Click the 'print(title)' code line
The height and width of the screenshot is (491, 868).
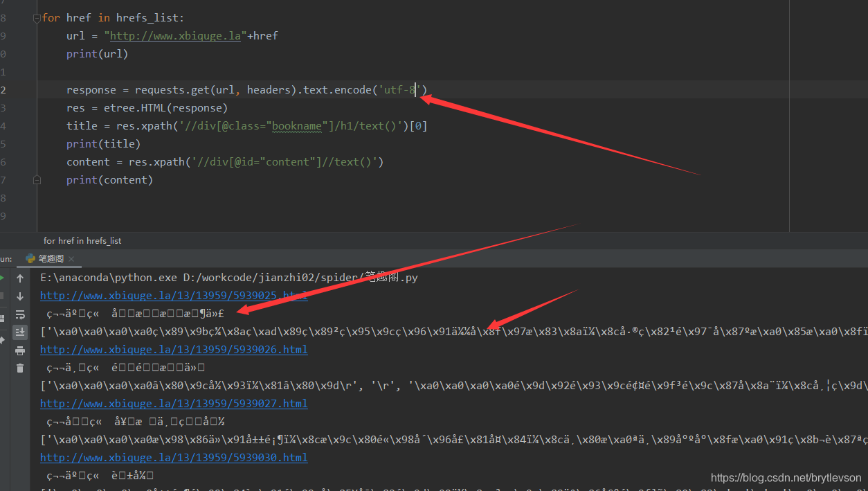click(103, 143)
